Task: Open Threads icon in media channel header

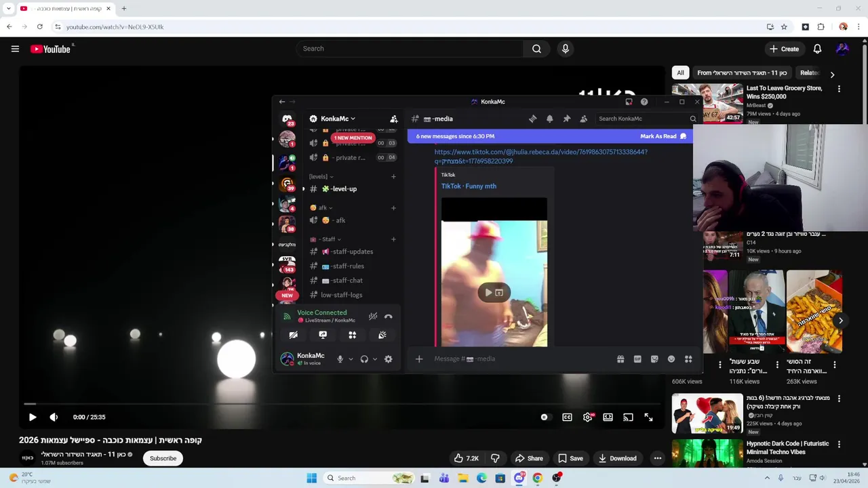Action: pyautogui.click(x=532, y=119)
